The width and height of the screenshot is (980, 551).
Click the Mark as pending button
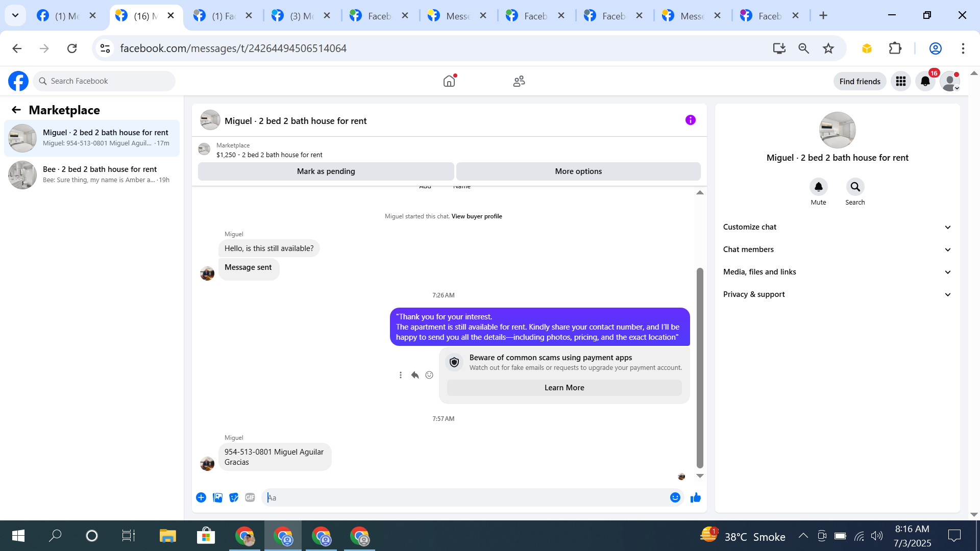click(326, 171)
